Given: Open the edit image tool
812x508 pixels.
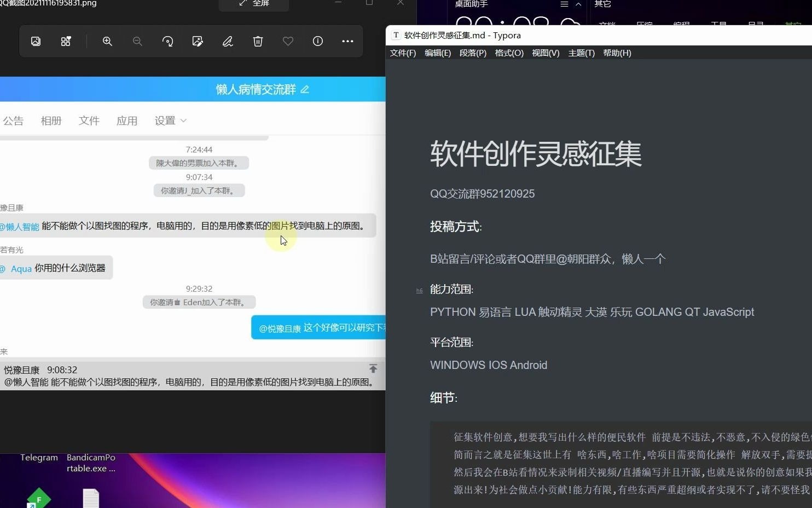Looking at the screenshot, I should (198, 41).
